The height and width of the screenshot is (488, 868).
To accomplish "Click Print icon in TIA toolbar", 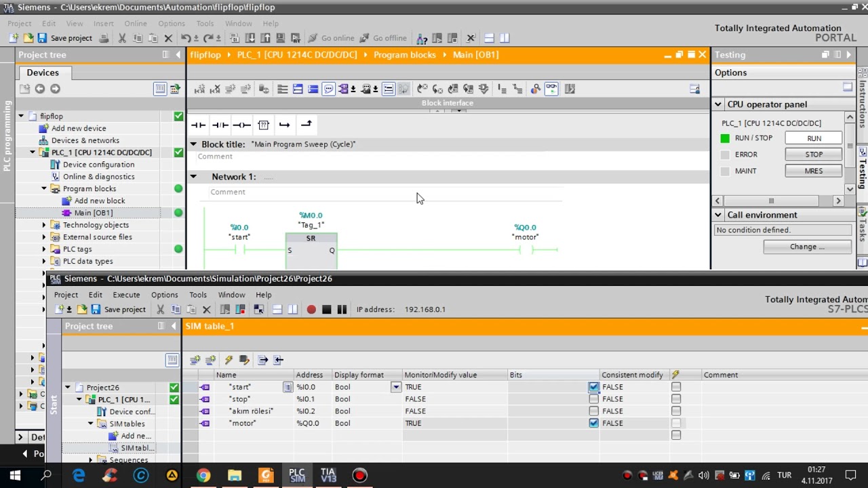I will (104, 38).
